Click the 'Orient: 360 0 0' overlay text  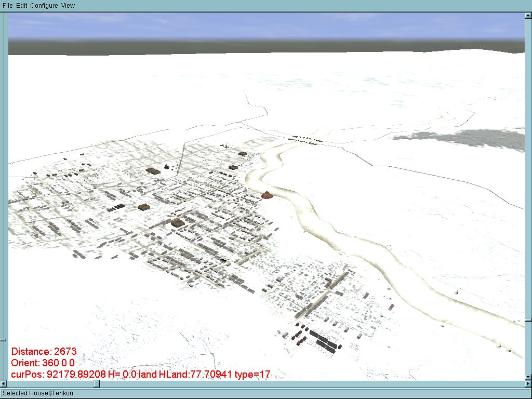[x=43, y=363]
